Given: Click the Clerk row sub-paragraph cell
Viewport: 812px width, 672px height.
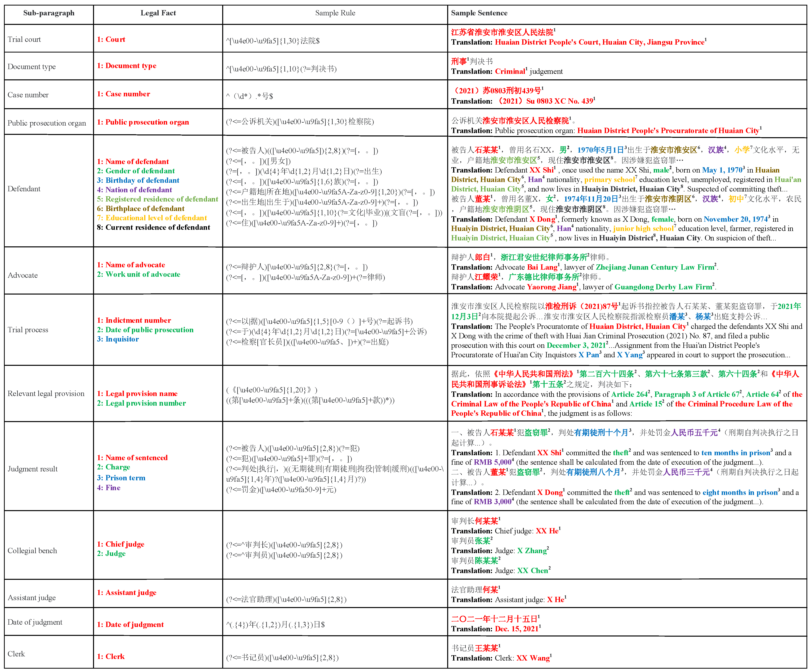Looking at the screenshot, I should point(16,654).
